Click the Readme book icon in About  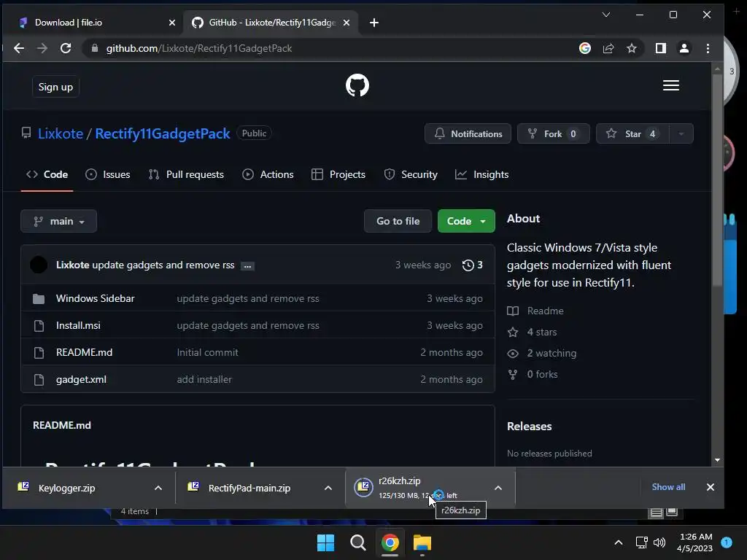pyautogui.click(x=513, y=311)
